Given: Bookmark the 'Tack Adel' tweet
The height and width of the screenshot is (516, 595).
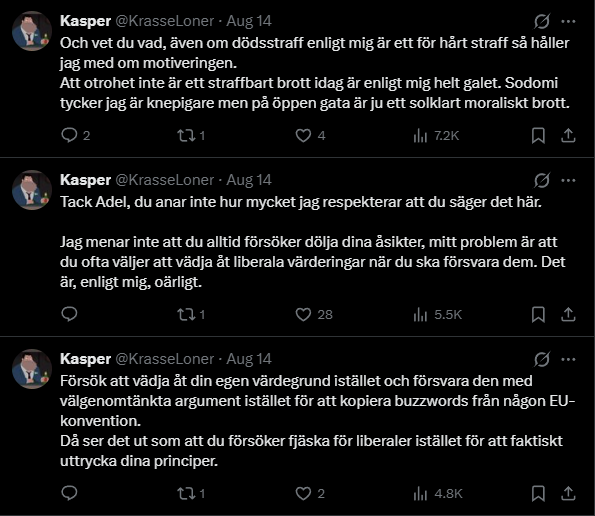Looking at the screenshot, I should coord(538,315).
